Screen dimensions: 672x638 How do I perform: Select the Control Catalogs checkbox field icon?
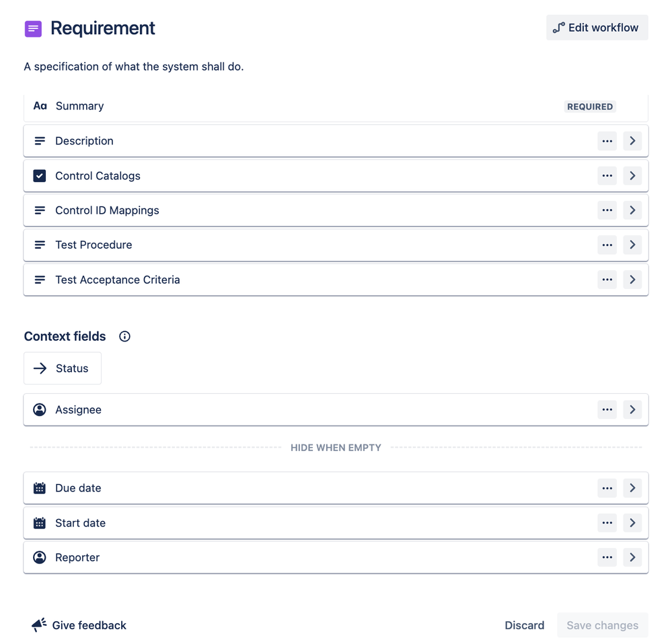(x=40, y=175)
